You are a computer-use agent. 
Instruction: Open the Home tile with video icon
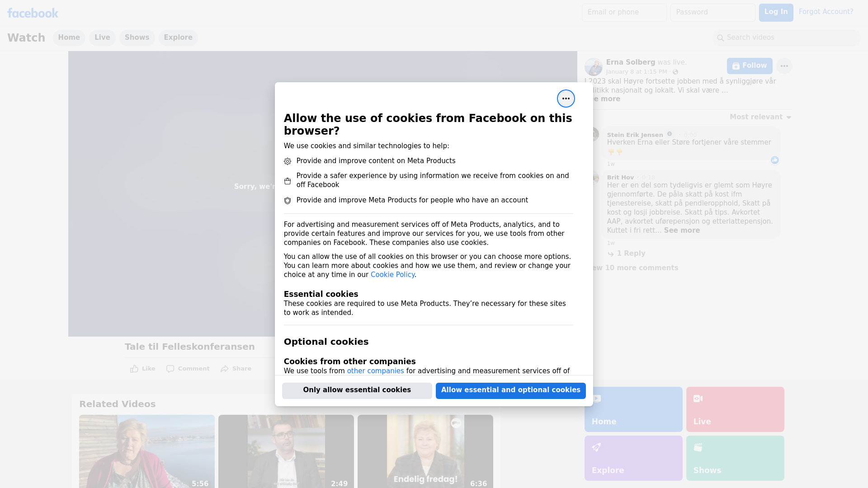633,409
